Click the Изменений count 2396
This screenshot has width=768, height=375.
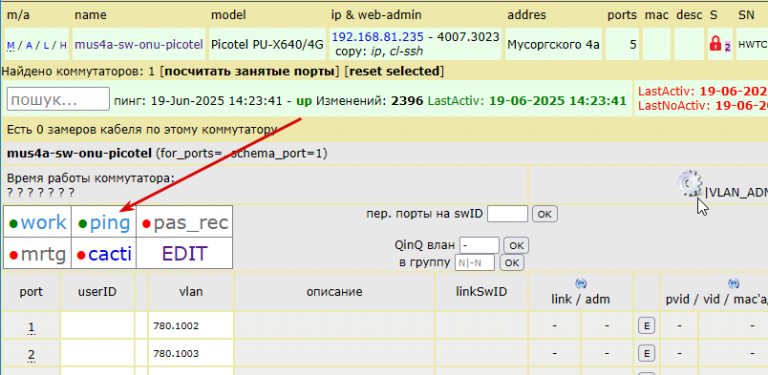[407, 101]
